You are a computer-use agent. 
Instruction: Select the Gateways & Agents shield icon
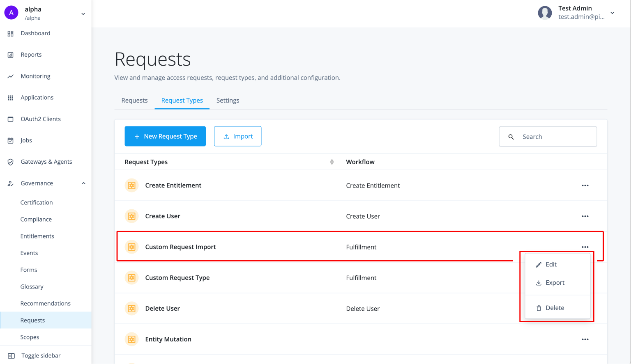point(11,162)
